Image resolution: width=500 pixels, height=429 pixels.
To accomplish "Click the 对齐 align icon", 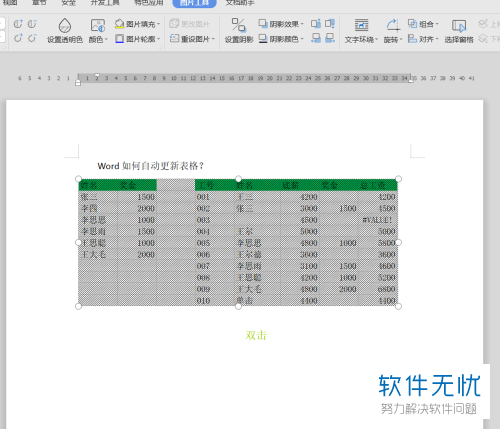I will pos(412,39).
